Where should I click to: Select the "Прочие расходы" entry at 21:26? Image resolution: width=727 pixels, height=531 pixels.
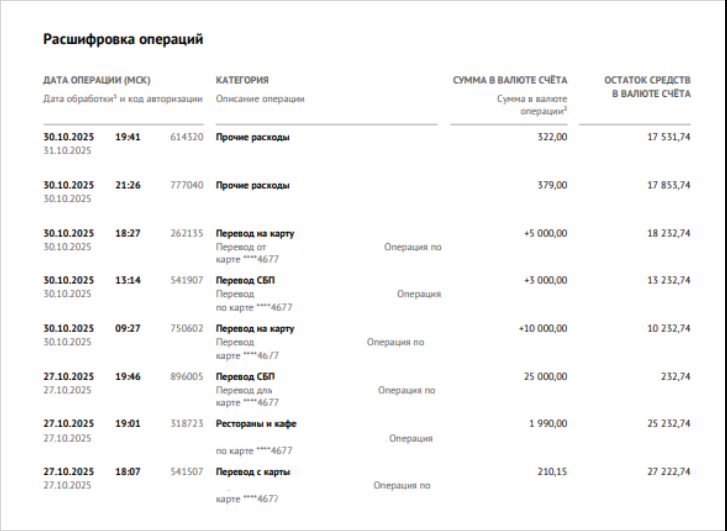(253, 185)
